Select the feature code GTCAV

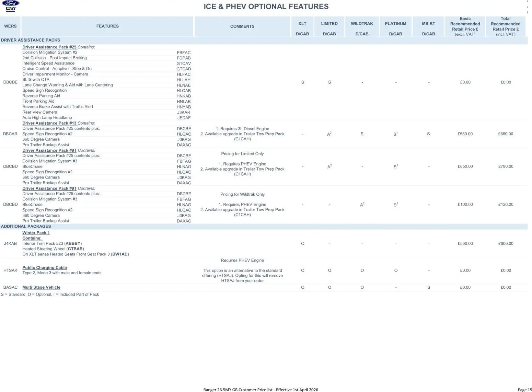[x=184, y=64]
